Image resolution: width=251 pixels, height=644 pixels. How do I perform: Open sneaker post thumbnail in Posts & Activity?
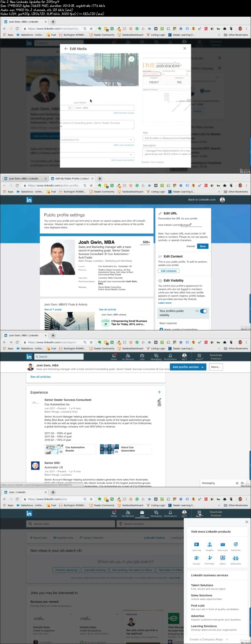tap(69, 321)
